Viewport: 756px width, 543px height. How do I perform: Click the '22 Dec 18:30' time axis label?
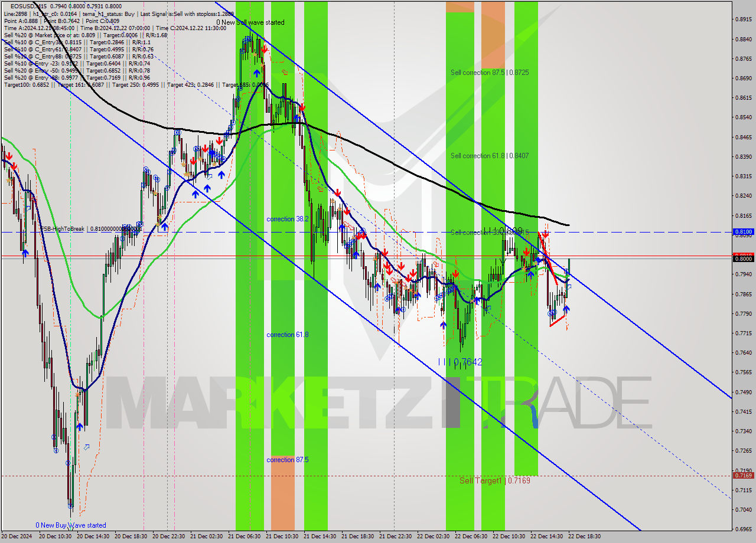pos(584,537)
